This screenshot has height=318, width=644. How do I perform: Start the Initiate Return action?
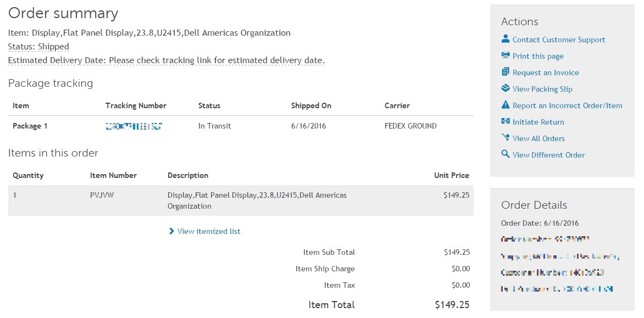pyautogui.click(x=538, y=122)
